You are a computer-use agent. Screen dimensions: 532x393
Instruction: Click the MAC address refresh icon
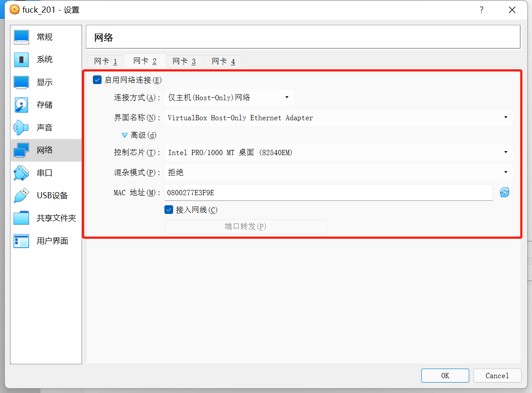pyautogui.click(x=505, y=193)
